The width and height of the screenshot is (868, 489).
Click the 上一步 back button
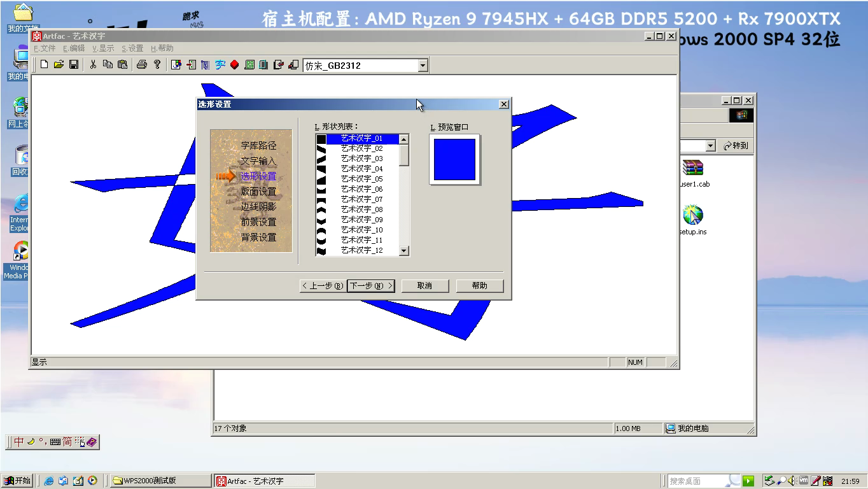(323, 286)
